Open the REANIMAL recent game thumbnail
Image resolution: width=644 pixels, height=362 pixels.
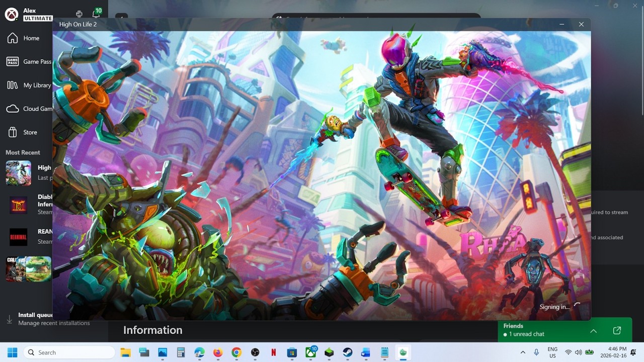click(19, 237)
